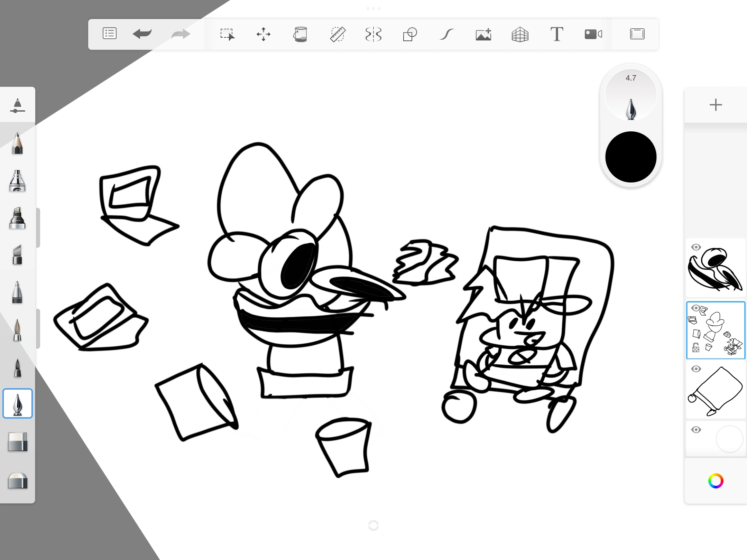The height and width of the screenshot is (560, 747).
Task: Choose the Fill bucket tool
Action: point(300,34)
